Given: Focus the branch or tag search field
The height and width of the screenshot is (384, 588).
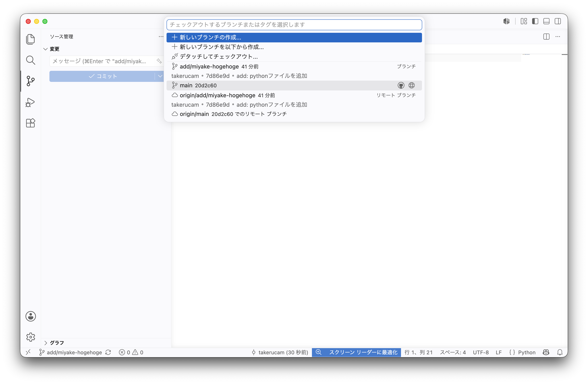Looking at the screenshot, I should 294,25.
